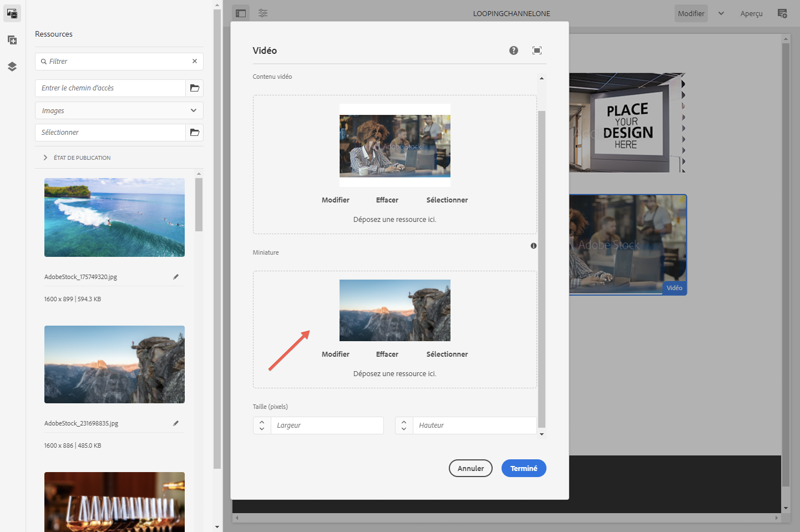Click Effacer under Miniature
The width and height of the screenshot is (800, 532).
(387, 354)
